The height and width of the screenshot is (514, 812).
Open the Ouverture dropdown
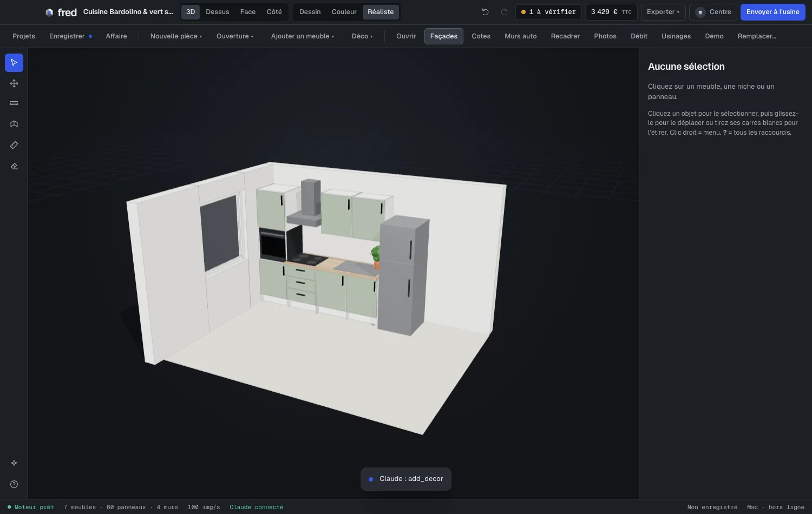point(235,36)
